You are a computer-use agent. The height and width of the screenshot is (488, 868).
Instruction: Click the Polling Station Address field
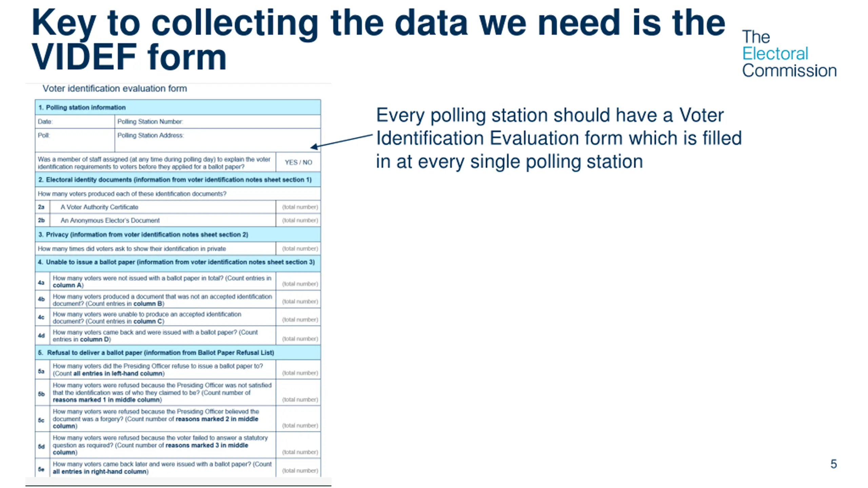[218, 140]
